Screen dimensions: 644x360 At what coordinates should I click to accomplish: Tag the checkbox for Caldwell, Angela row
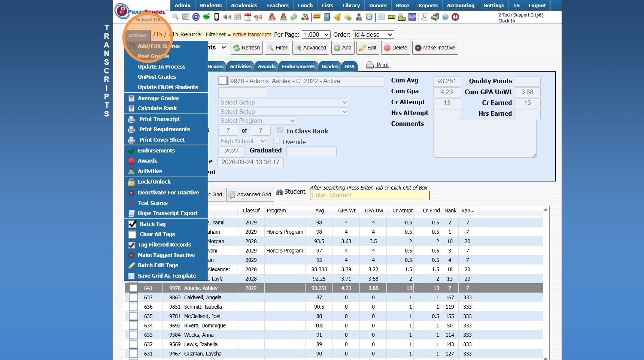coord(133,297)
